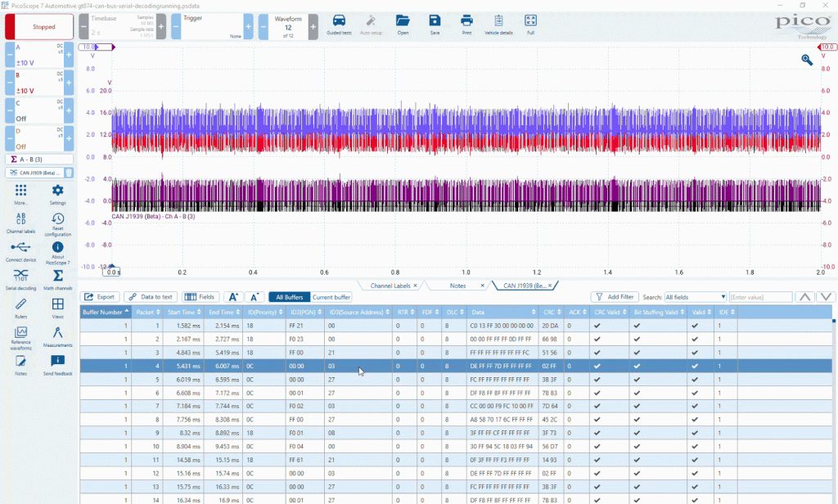Viewport: 838px width, 504px height.
Task: Click the Add Filter button
Action: [x=615, y=297]
